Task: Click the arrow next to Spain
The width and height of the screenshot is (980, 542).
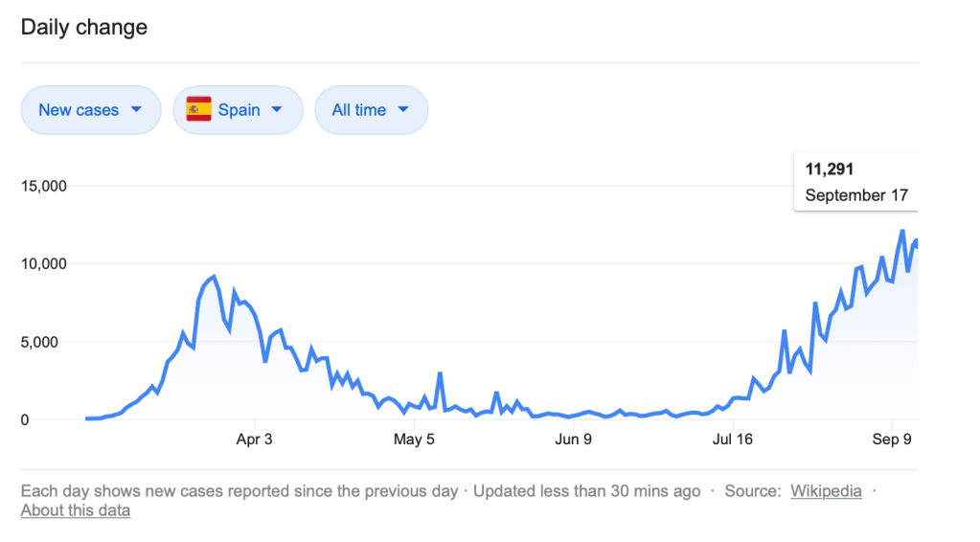Action: (277, 109)
